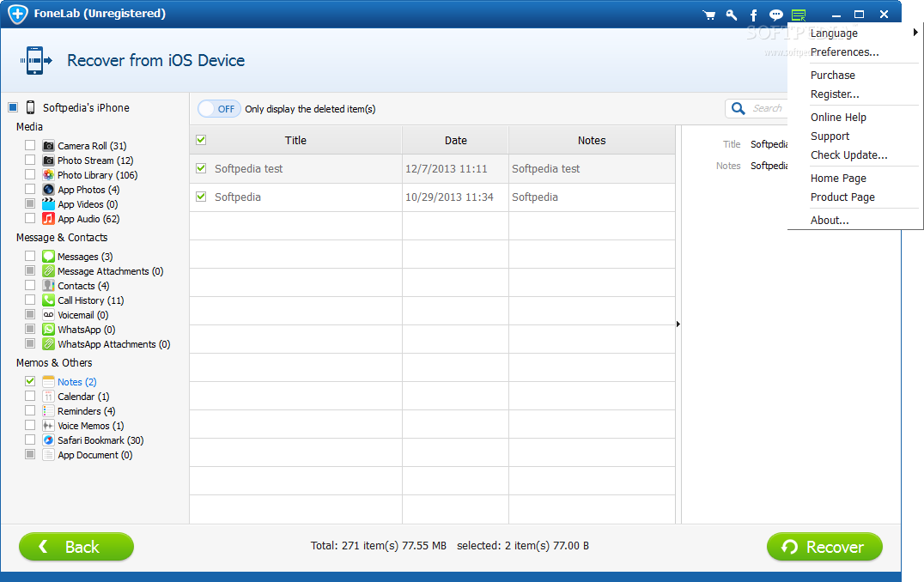The height and width of the screenshot is (582, 924).
Task: Click the App Photos icon
Action: click(x=48, y=190)
